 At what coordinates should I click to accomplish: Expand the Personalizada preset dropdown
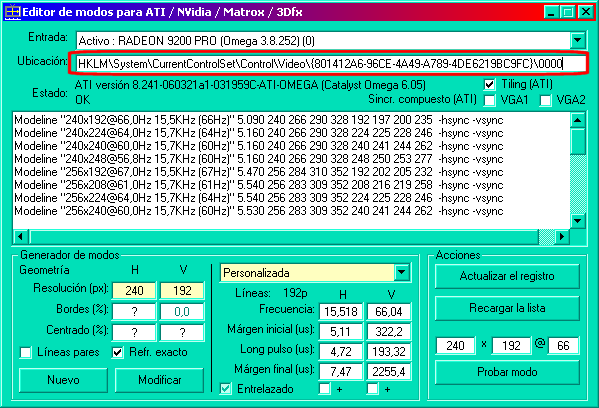(x=401, y=273)
